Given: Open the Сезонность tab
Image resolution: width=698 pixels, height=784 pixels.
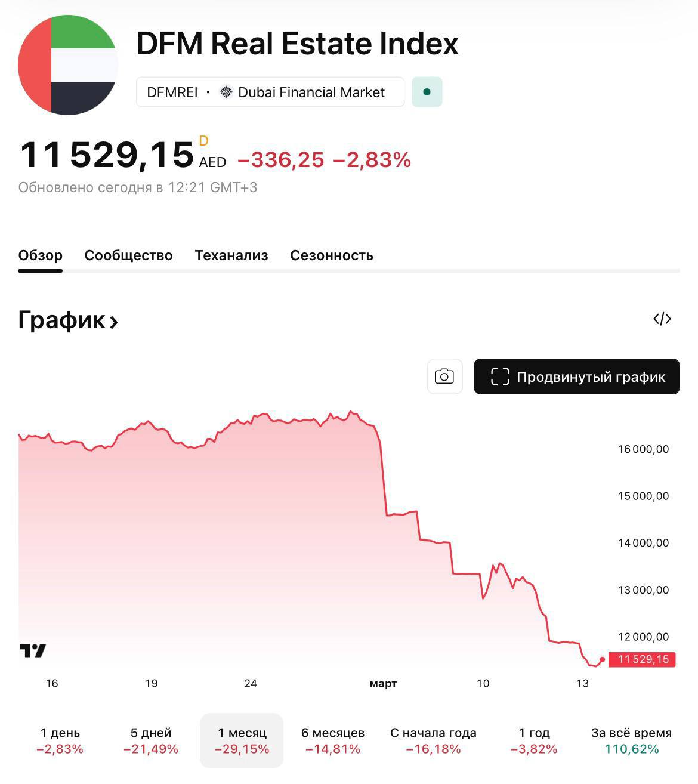Looking at the screenshot, I should click(331, 255).
